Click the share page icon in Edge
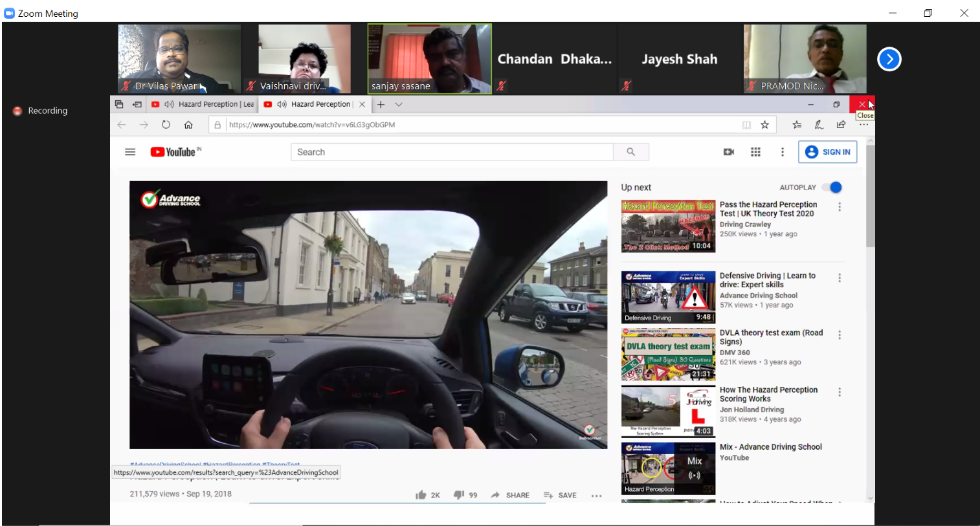Image resolution: width=980 pixels, height=526 pixels. [841, 125]
